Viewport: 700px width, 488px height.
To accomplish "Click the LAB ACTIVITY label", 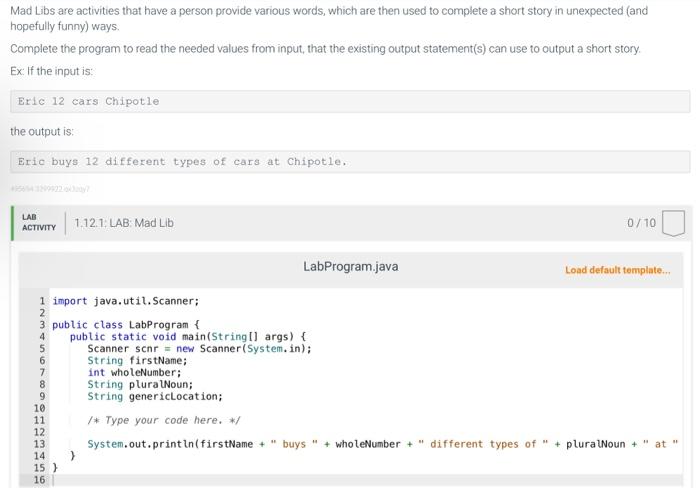I will tap(39, 222).
